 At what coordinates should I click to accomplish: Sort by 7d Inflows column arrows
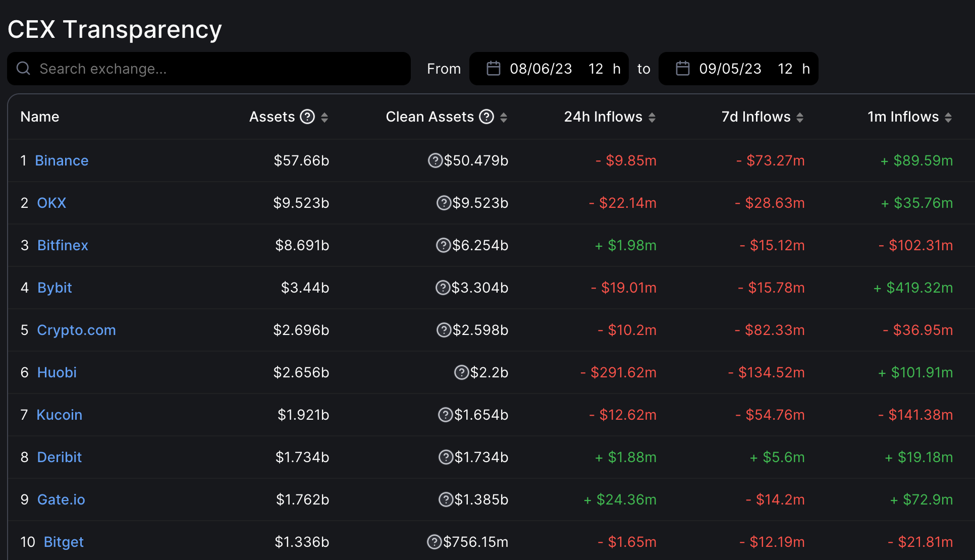800,117
